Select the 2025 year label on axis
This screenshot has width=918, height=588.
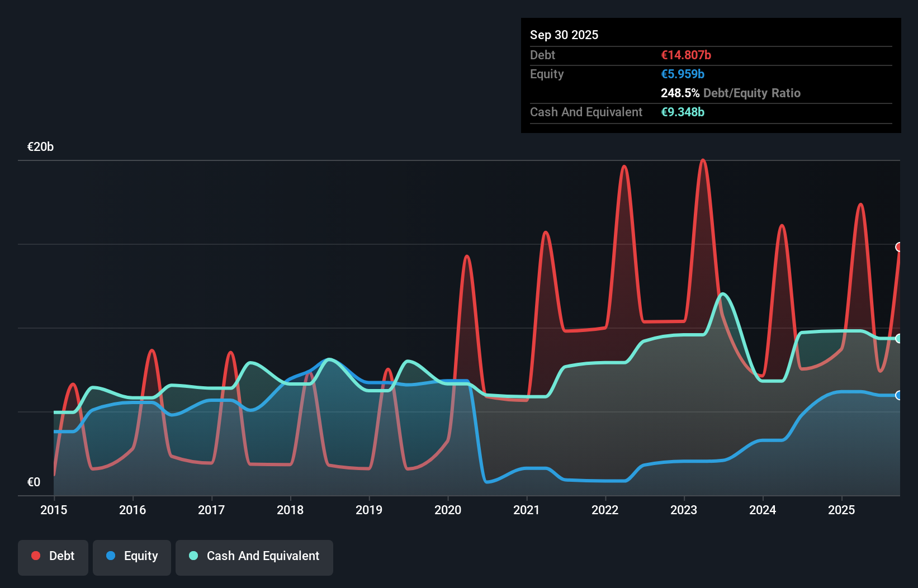(842, 510)
